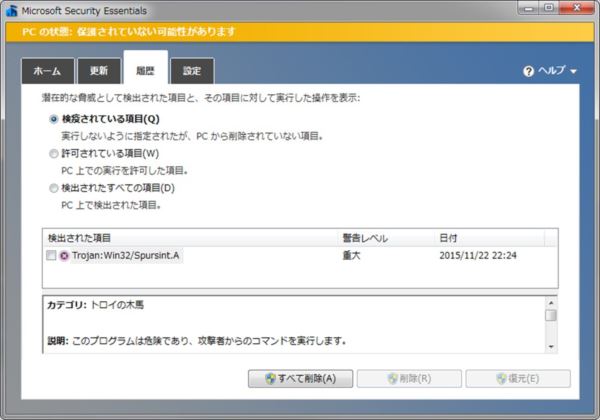The height and width of the screenshot is (420, 600).
Task: Open the ヘルプ link
Action: [x=551, y=70]
